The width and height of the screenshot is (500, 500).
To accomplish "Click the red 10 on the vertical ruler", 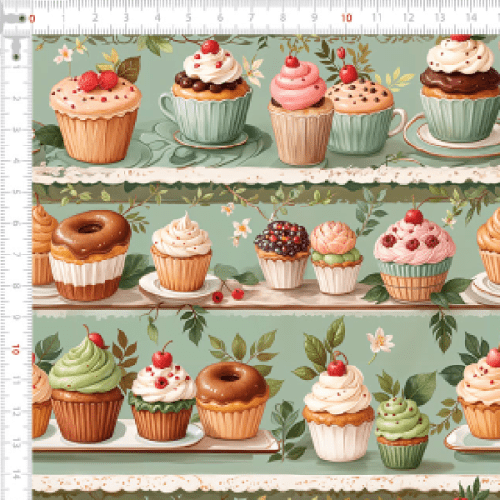I will point(15,349).
